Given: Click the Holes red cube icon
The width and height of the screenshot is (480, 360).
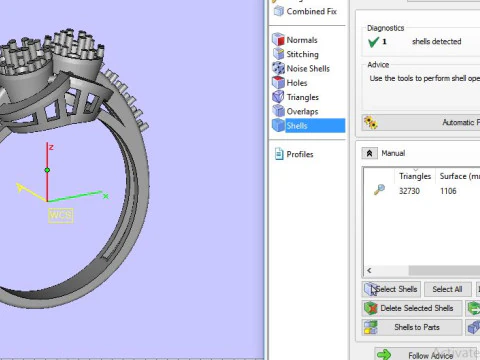Looking at the screenshot, I should 278,83.
